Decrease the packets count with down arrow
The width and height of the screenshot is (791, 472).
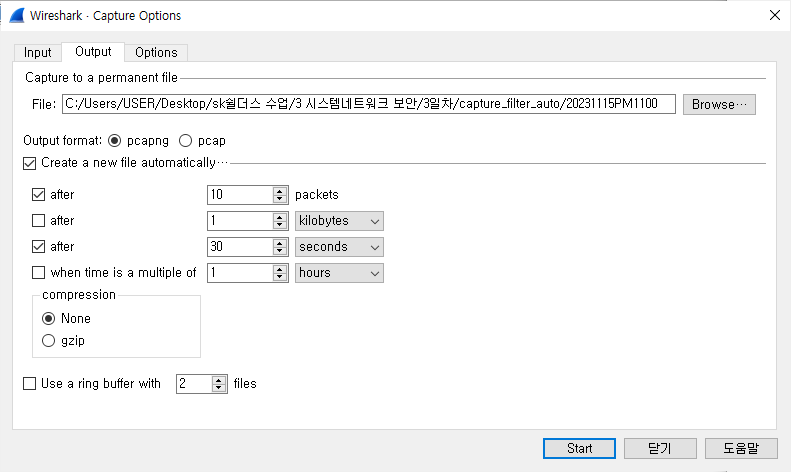[x=280, y=199]
